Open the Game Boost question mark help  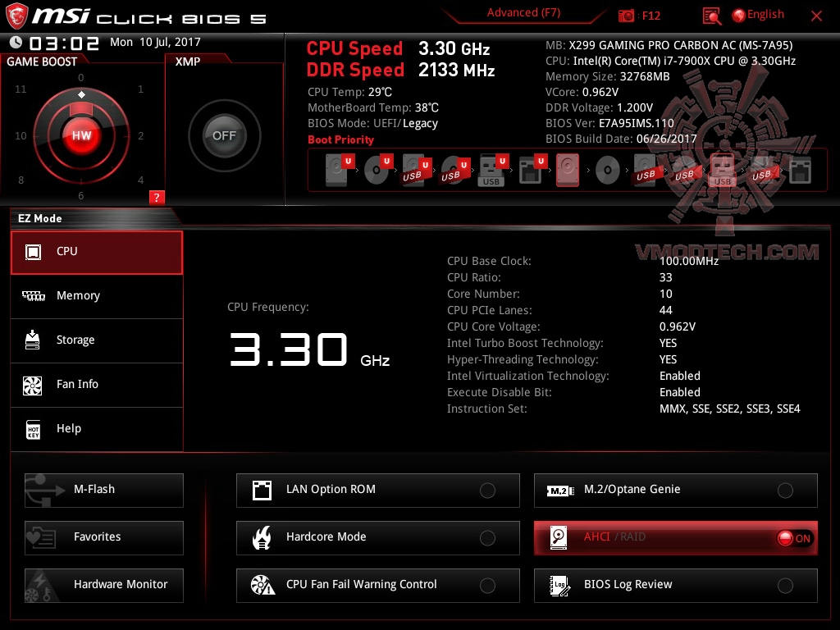[x=157, y=197]
